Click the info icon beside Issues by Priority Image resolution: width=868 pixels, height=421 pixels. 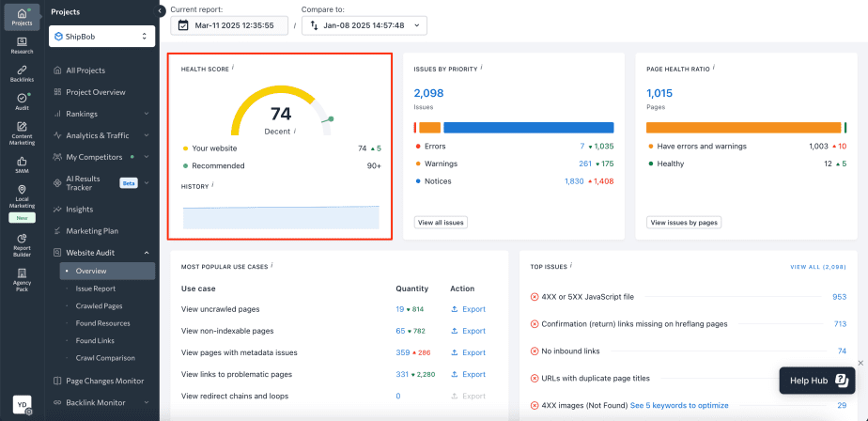(482, 68)
